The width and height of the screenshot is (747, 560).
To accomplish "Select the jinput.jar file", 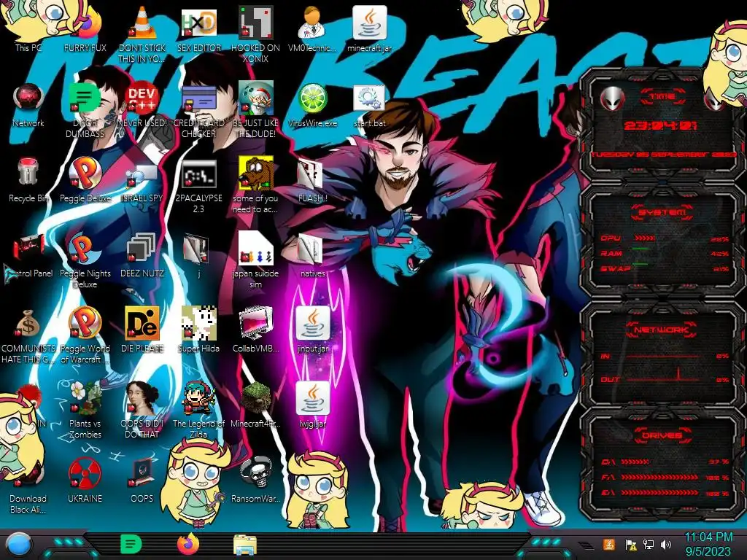I will click(312, 330).
